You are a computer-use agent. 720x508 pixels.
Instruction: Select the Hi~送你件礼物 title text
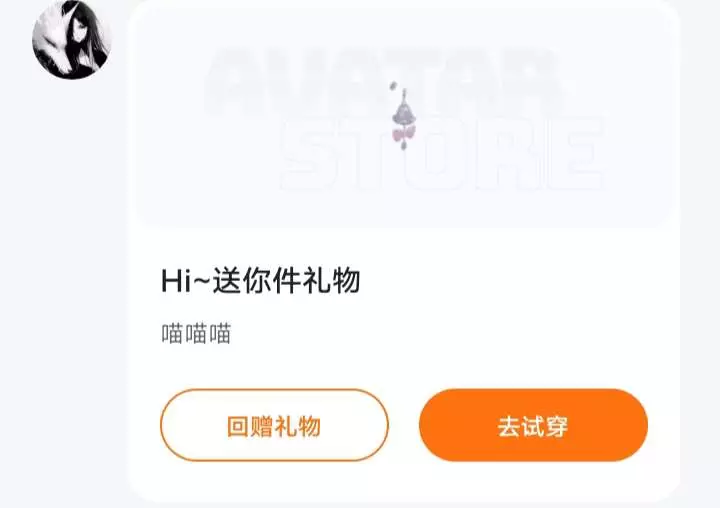pyautogui.click(x=260, y=281)
